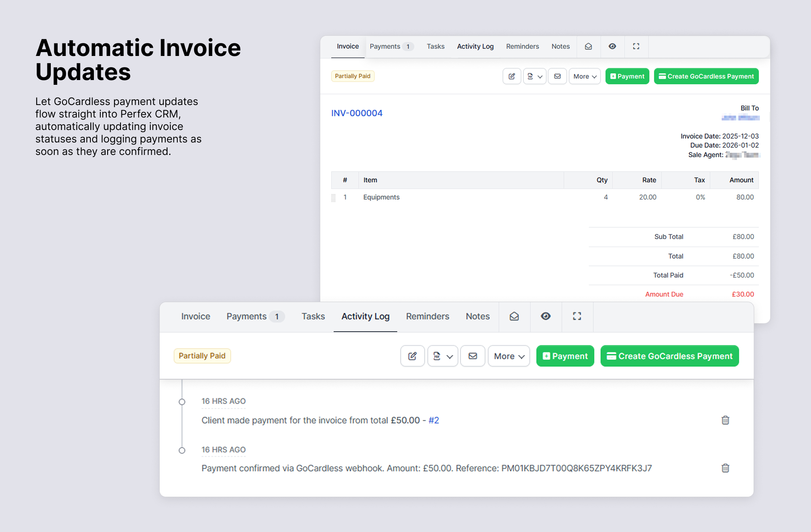
Task: Open the fullscreen icon on lower tab bar
Action: coord(577,316)
